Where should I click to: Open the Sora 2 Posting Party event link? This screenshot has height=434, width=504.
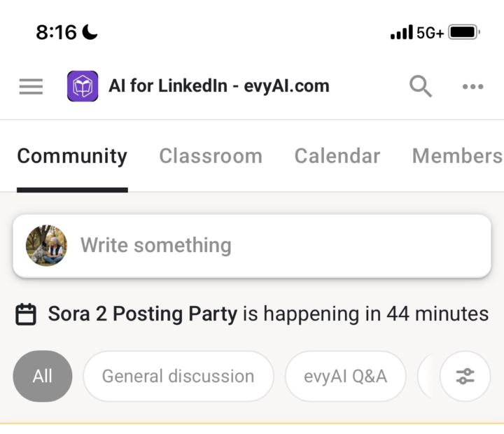142,314
